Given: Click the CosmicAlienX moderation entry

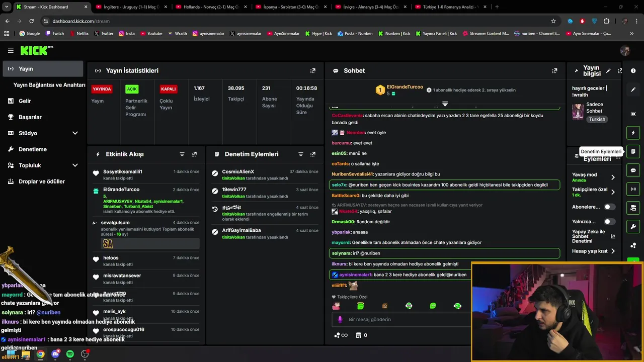Looking at the screenshot, I should [265, 174].
